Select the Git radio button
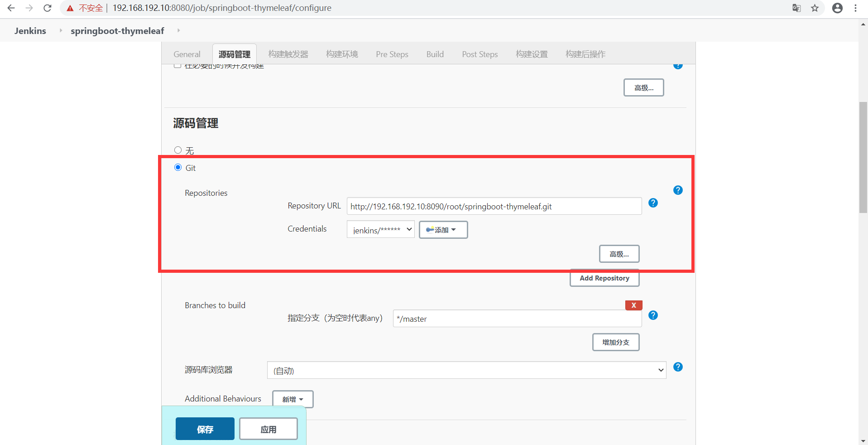This screenshot has height=445, width=868. [178, 167]
